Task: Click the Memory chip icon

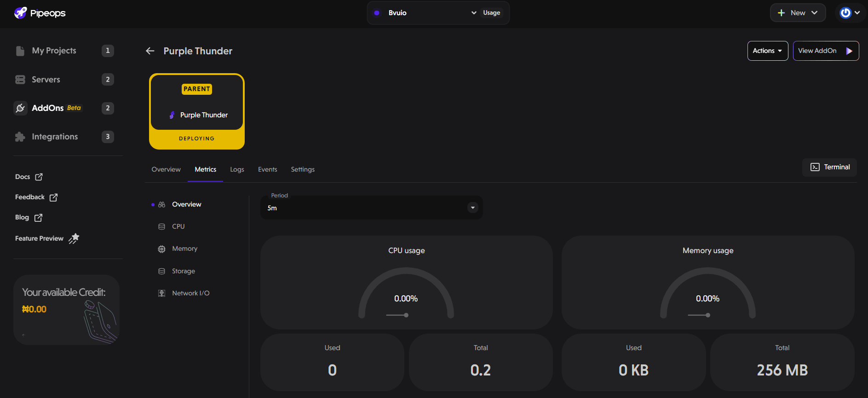Action: point(161,249)
